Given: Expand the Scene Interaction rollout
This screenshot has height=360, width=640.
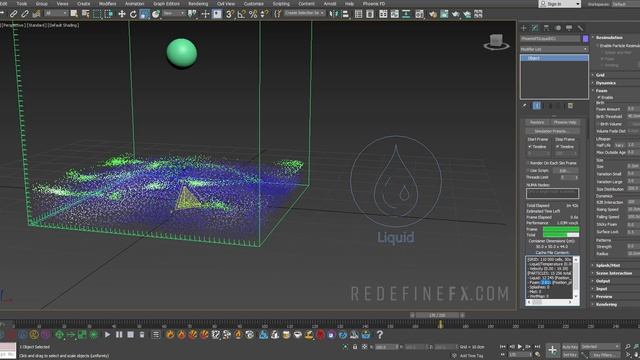Looking at the screenshot, I should pos(613,273).
